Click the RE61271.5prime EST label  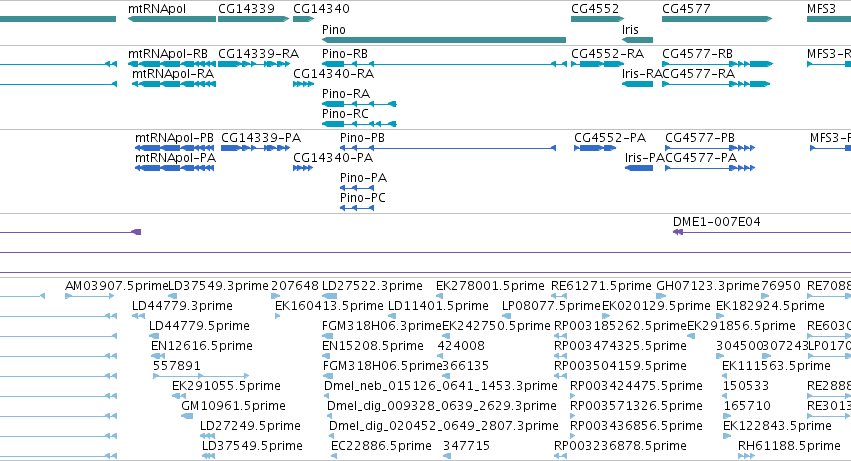(601, 286)
